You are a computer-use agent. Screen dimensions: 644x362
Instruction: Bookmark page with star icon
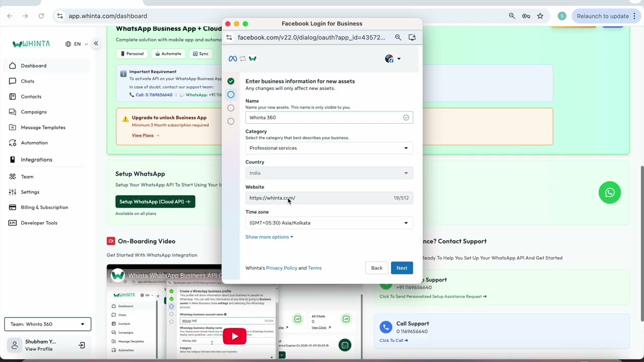click(540, 16)
